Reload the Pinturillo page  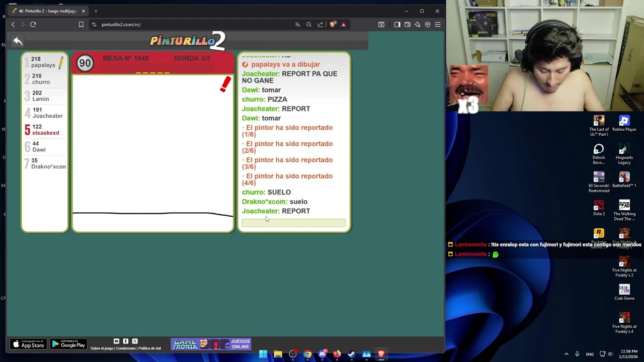tap(33, 24)
